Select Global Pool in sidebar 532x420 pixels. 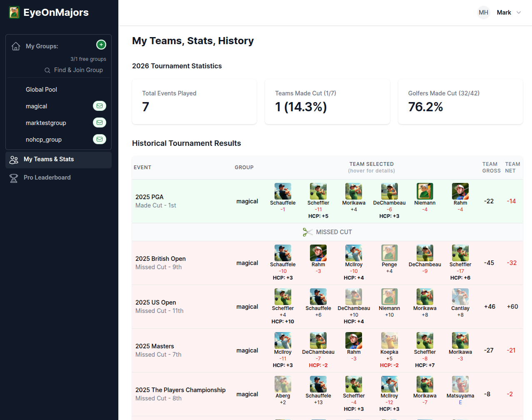click(41, 90)
